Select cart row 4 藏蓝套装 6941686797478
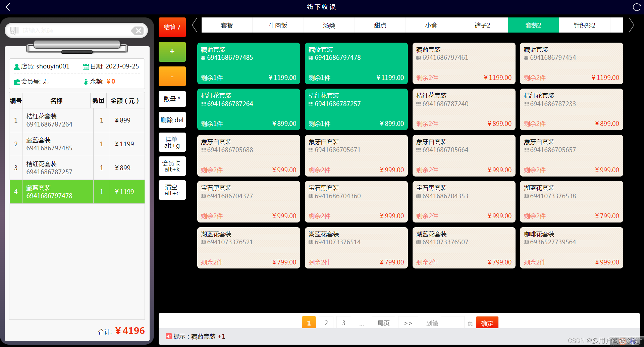The width and height of the screenshot is (644, 347). coord(77,192)
